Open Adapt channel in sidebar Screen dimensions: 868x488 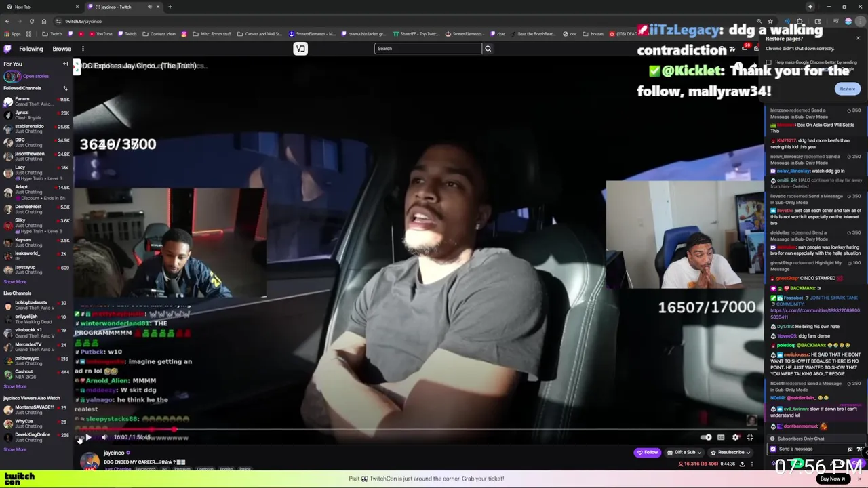(x=37, y=192)
